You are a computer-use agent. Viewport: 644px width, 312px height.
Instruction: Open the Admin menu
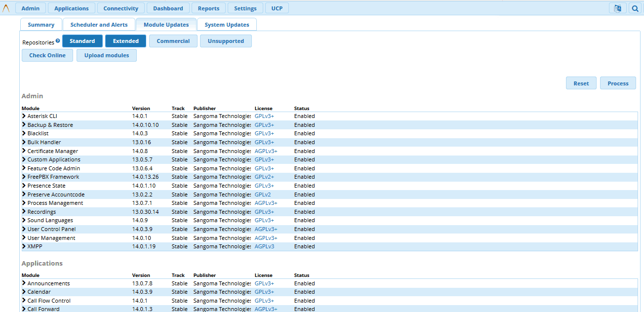click(x=31, y=8)
